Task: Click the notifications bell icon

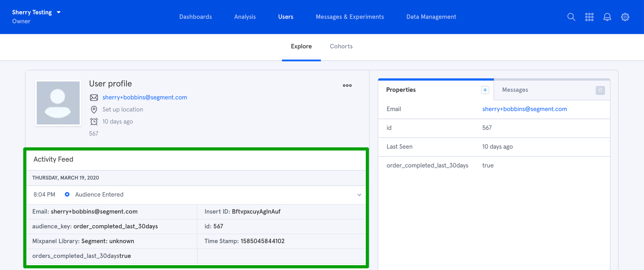Action: [607, 17]
